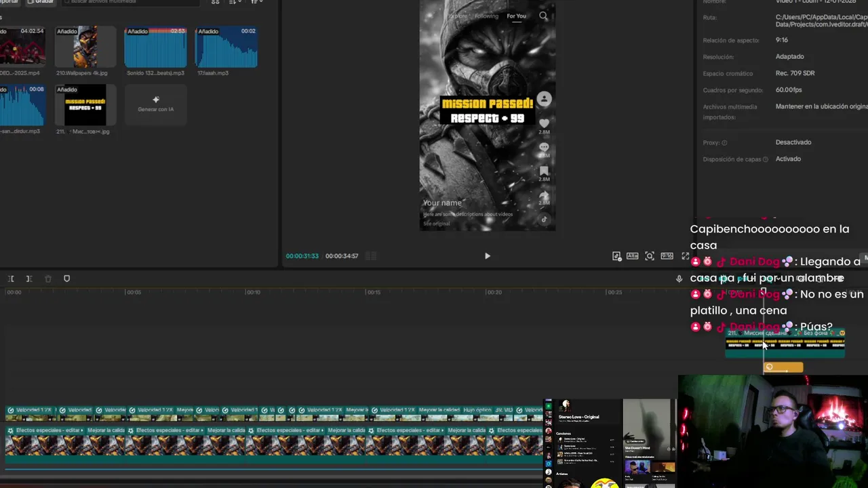Click the delete trash icon in timeline toolbar
Image resolution: width=868 pixels, height=488 pixels.
(x=47, y=279)
